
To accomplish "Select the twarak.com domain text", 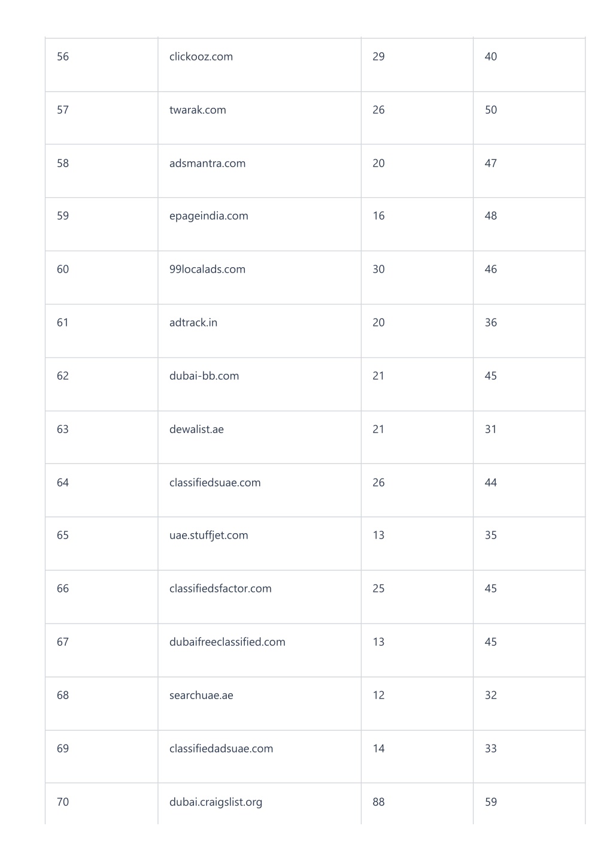I will pos(198,110).
